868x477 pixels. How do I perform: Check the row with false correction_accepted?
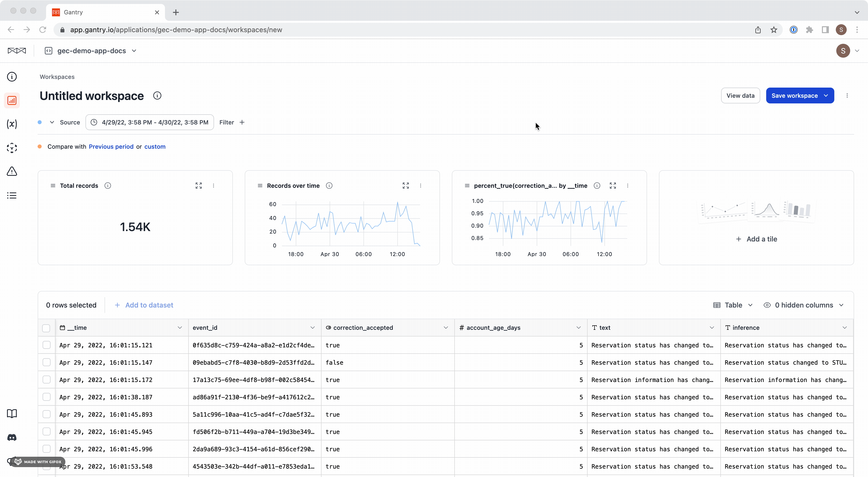coord(47,362)
